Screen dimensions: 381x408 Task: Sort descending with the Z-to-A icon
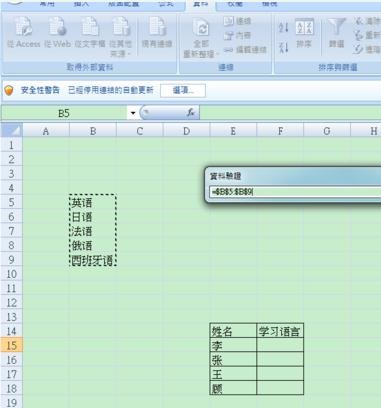283,47
